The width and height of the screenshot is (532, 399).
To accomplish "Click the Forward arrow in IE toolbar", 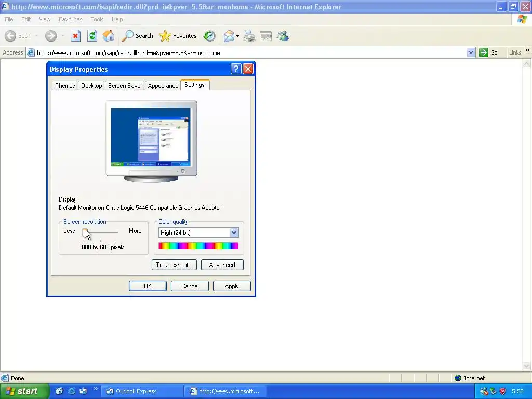I will (51, 36).
